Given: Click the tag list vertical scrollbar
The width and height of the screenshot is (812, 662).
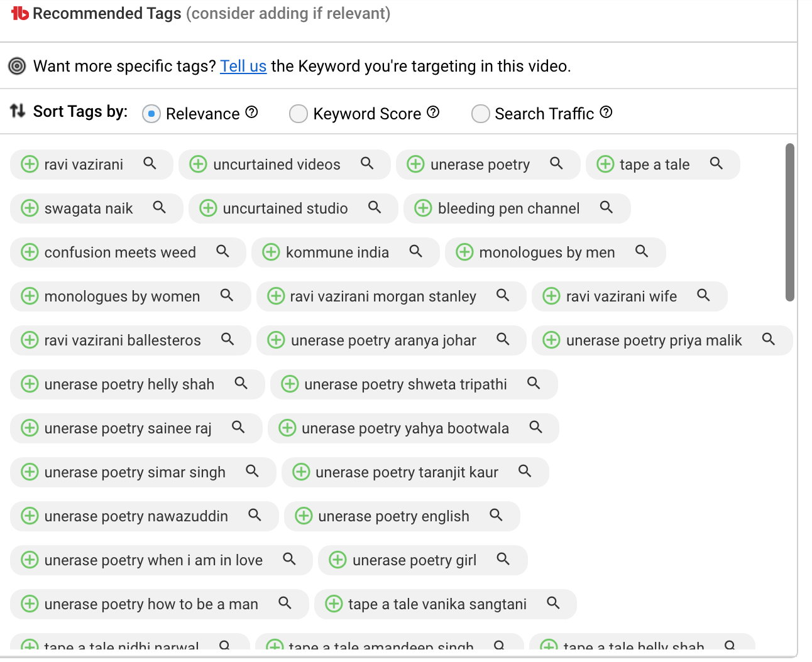Looking at the screenshot, I should (x=790, y=223).
